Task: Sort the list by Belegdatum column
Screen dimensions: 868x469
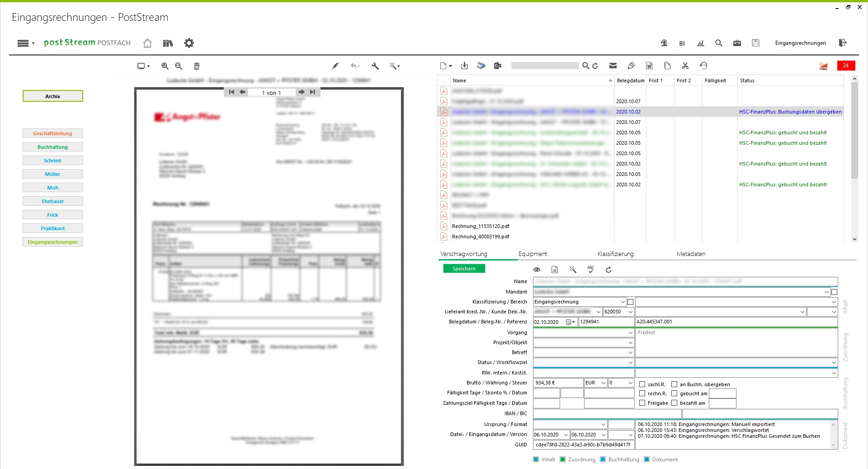Action: (631, 81)
